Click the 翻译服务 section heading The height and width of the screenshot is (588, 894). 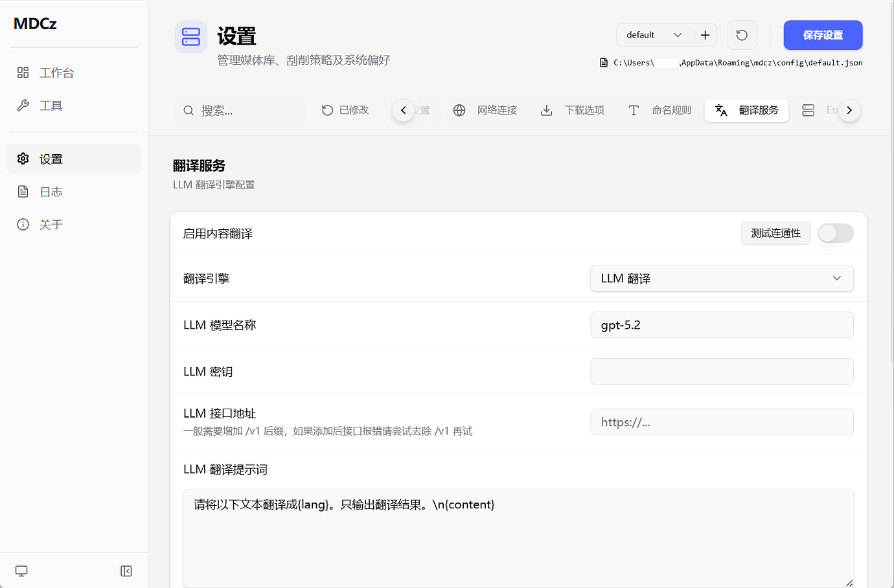point(199,166)
